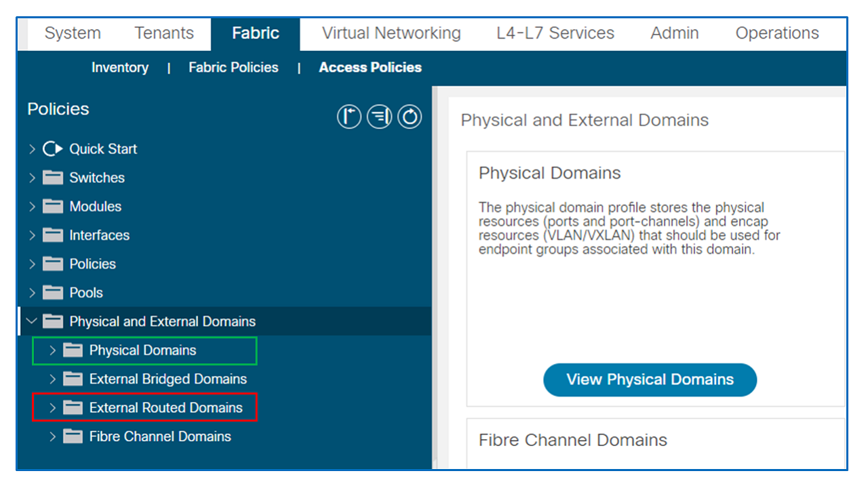The image size is (868, 488).
Task: Expand the External Bridged Domains chevron
Action: click(52, 379)
